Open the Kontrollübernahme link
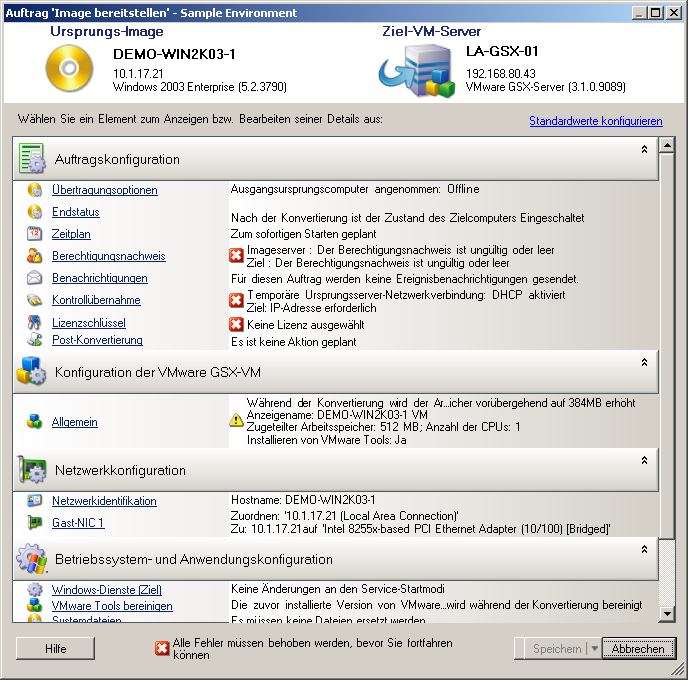 pos(96,300)
